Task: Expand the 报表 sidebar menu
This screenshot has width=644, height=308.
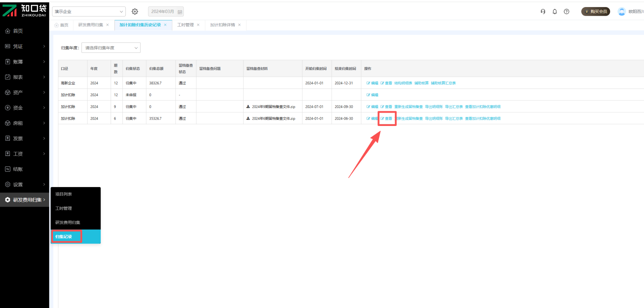Action: (24, 77)
